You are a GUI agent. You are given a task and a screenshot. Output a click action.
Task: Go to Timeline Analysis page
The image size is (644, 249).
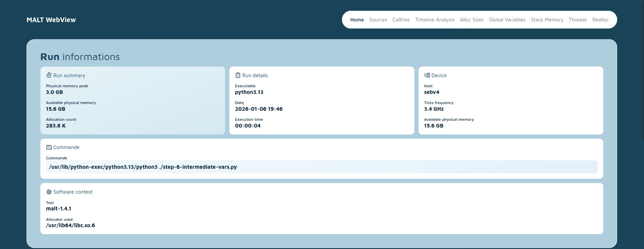(x=435, y=20)
